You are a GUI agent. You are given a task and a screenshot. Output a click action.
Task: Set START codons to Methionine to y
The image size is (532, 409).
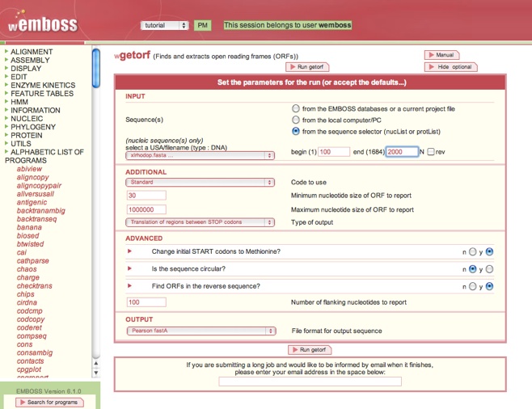[x=489, y=251]
